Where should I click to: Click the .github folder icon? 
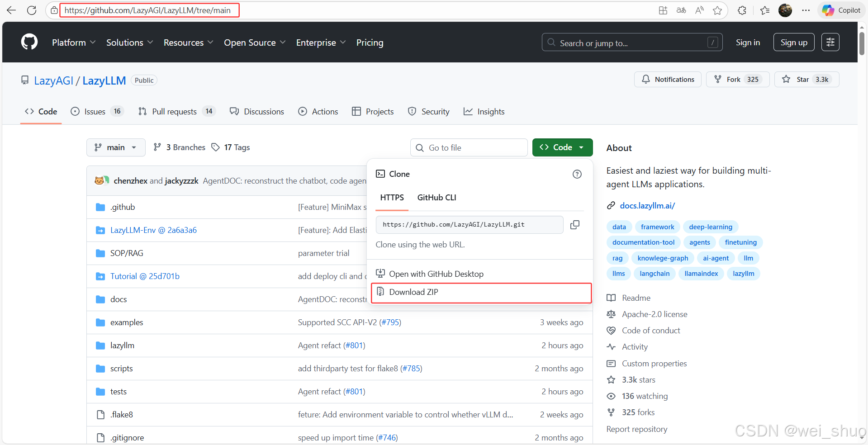[x=100, y=207]
